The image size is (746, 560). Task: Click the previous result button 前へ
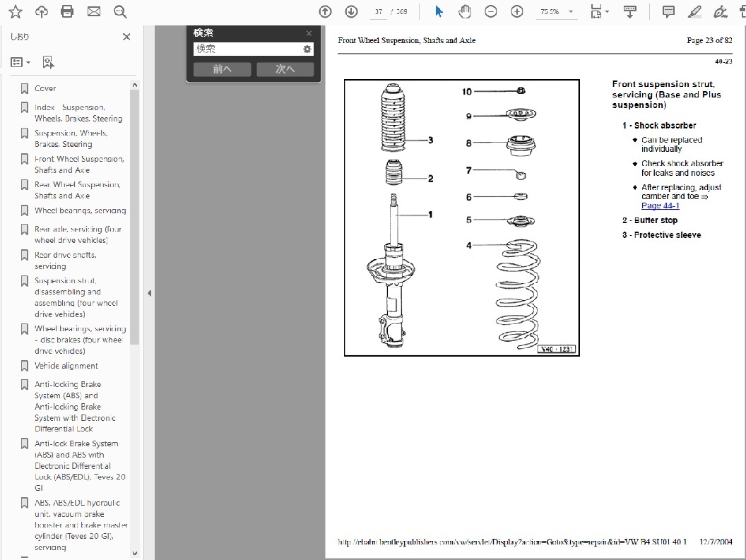(223, 69)
